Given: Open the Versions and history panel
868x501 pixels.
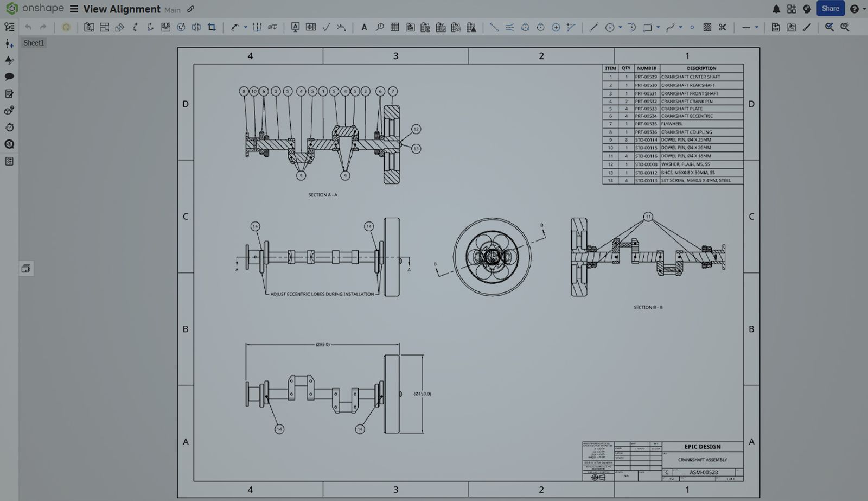Looking at the screenshot, I should (x=9, y=127).
